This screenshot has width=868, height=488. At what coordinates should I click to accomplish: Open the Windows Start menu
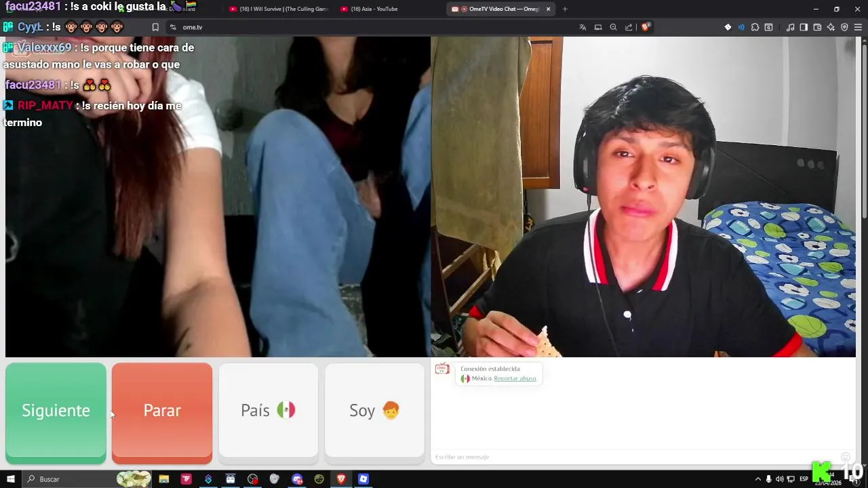coord(10,479)
